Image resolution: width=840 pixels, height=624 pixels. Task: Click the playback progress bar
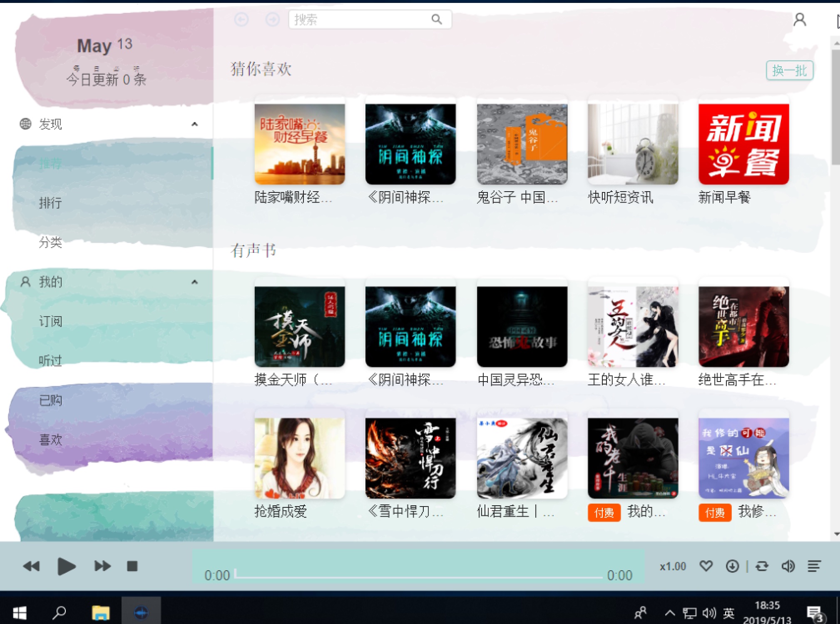[x=418, y=577]
